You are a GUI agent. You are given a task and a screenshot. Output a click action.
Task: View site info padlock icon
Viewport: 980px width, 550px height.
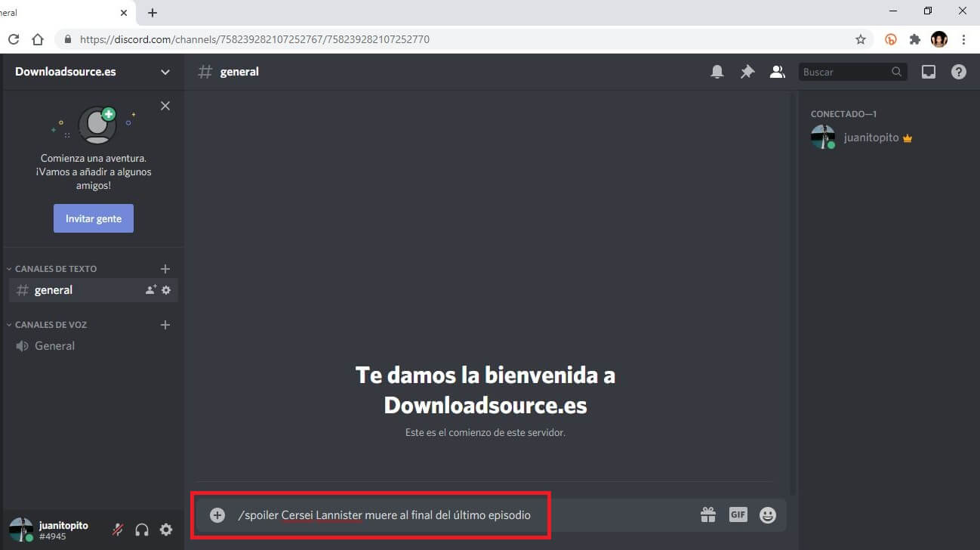click(x=68, y=39)
